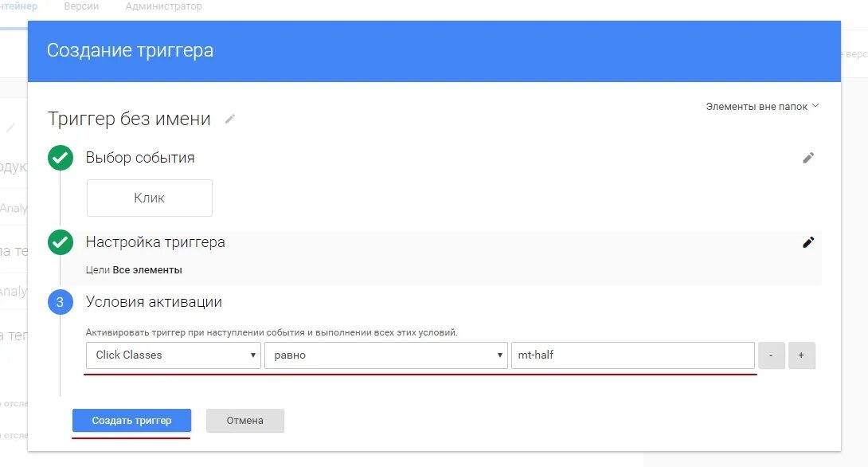
Task: Click the blue step 3 circle
Action: click(x=61, y=302)
